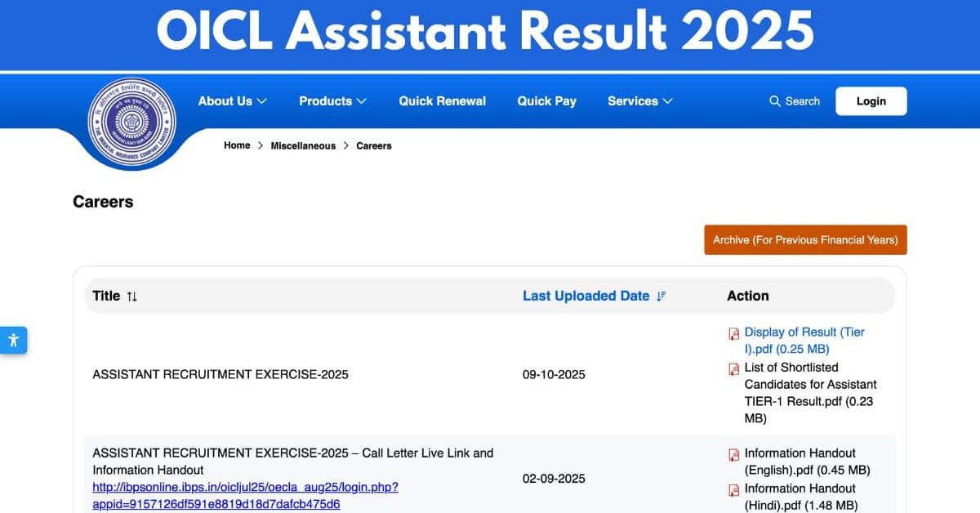Image resolution: width=980 pixels, height=513 pixels.
Task: Open Display of Result (Tier I) PDF link
Action: [804, 341]
